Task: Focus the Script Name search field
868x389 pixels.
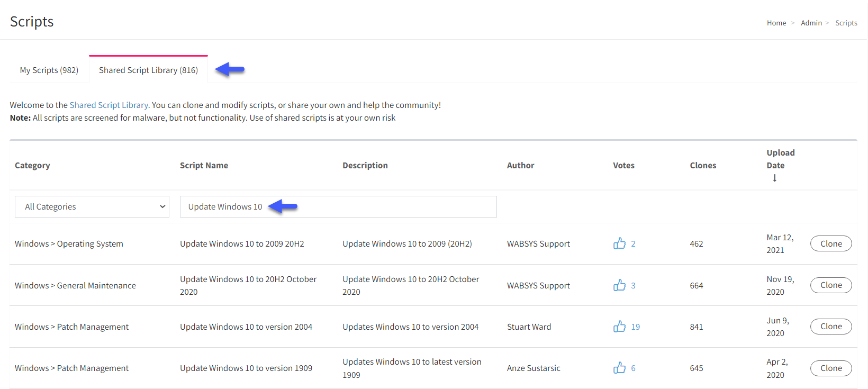Action: point(338,206)
